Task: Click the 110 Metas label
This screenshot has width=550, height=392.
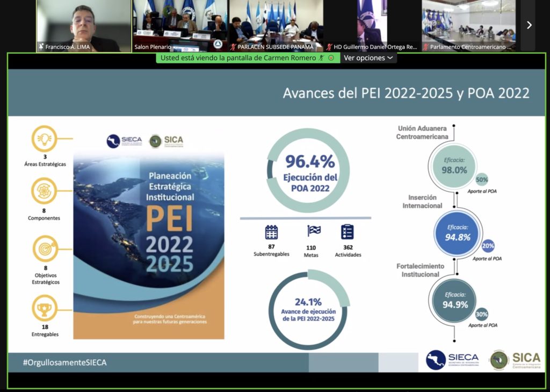Action: [x=311, y=251]
